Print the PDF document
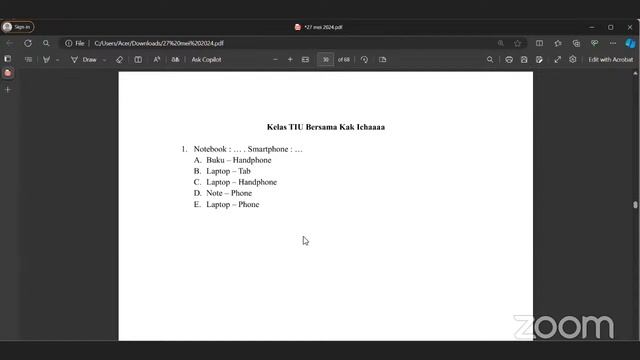This screenshot has height=360, width=640. click(509, 60)
